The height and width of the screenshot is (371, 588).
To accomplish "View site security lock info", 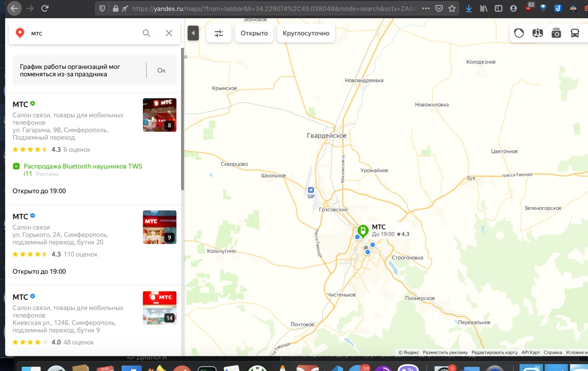I will 115,8.
